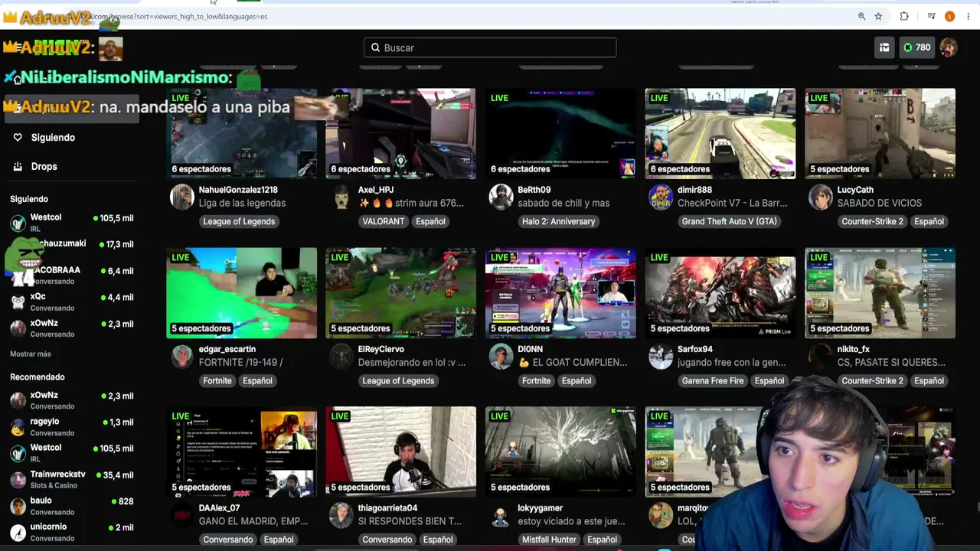Click Trainwreckstv's avatar in Recomendado list
The width and height of the screenshot is (980, 551).
coord(18,480)
